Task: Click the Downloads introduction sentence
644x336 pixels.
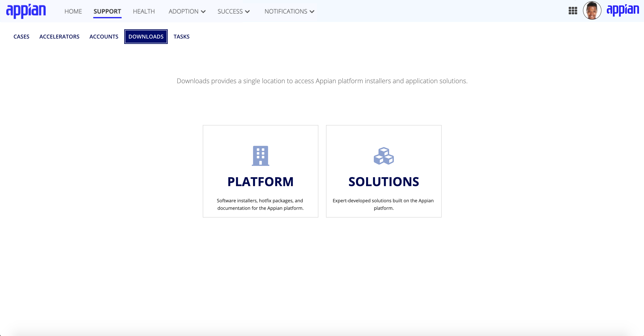Action: point(322,81)
